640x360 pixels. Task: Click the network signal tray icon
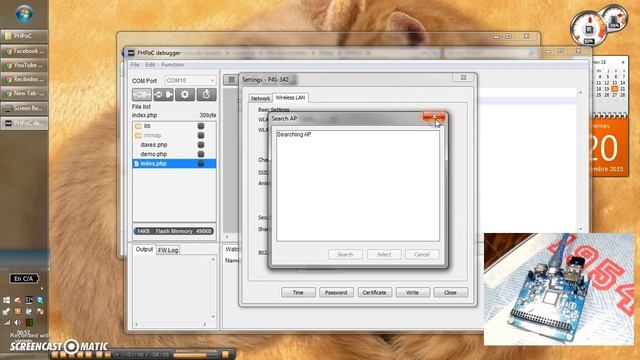coord(7,322)
